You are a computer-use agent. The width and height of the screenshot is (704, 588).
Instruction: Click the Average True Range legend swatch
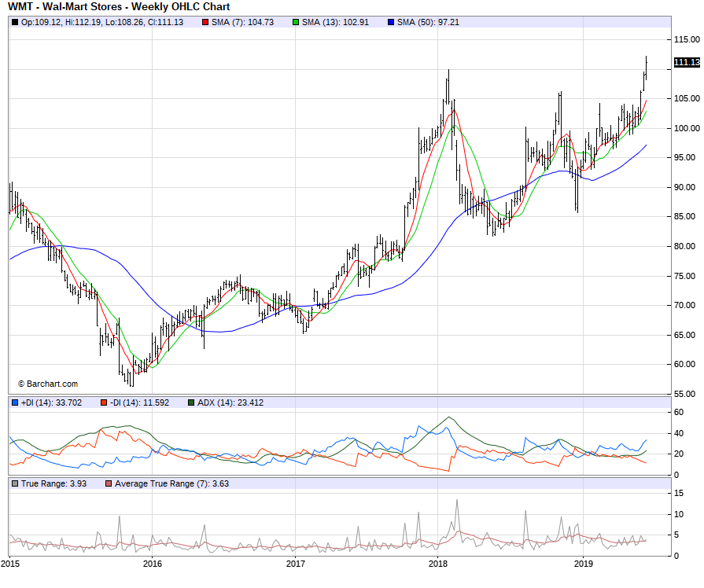[109, 483]
